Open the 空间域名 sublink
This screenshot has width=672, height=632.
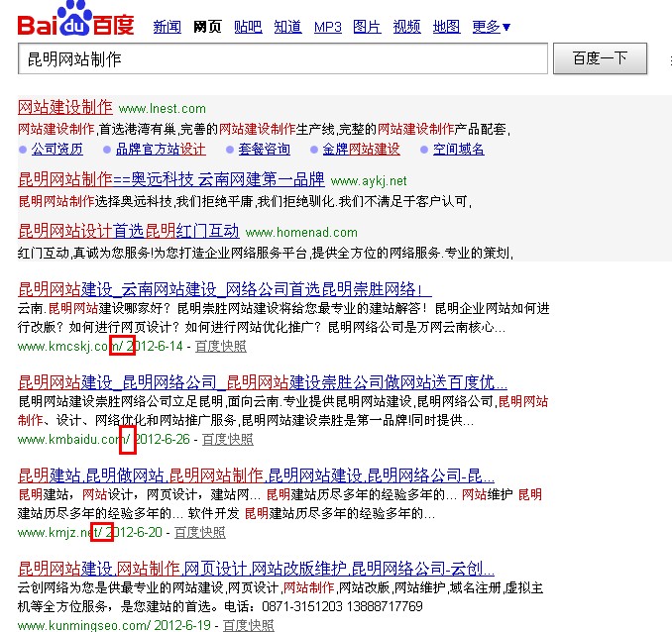[x=459, y=150]
